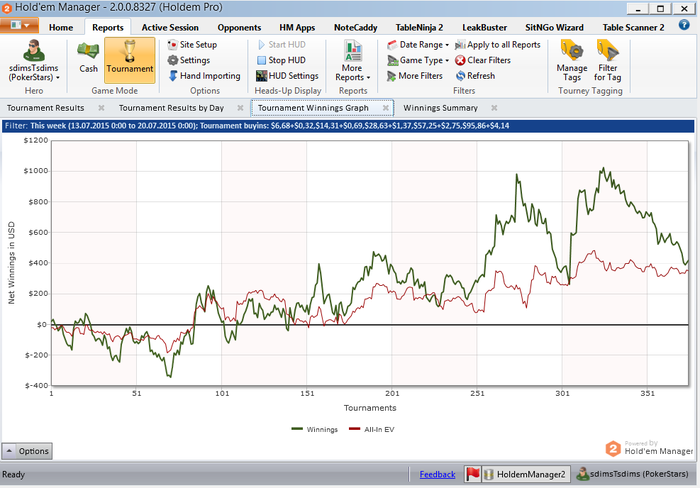Open Site Setup options

click(x=192, y=45)
